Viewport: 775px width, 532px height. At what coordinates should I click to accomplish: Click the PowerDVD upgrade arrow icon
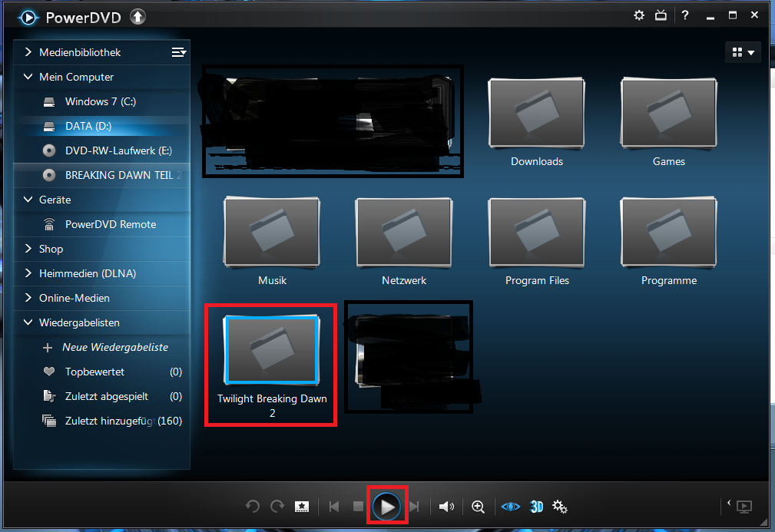tap(137, 17)
